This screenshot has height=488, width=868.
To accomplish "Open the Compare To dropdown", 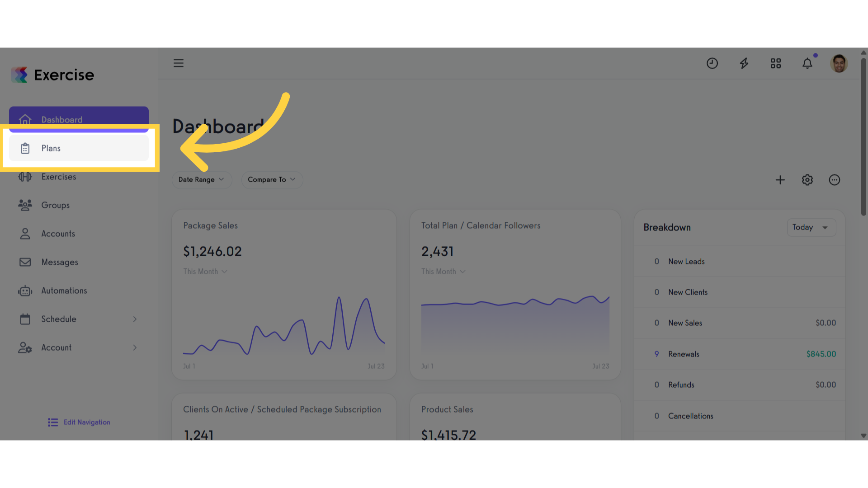I will (x=272, y=179).
